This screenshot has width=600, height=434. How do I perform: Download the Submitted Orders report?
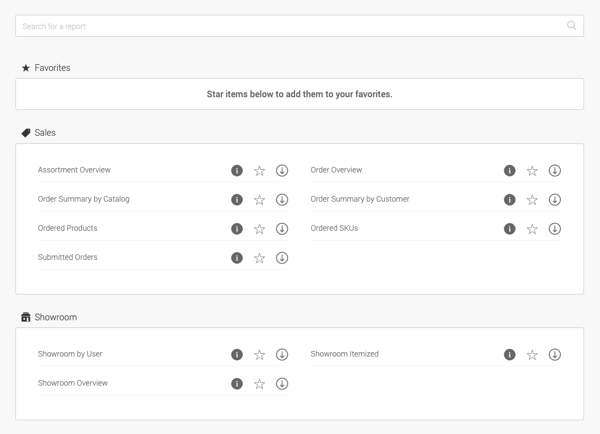pos(282,258)
